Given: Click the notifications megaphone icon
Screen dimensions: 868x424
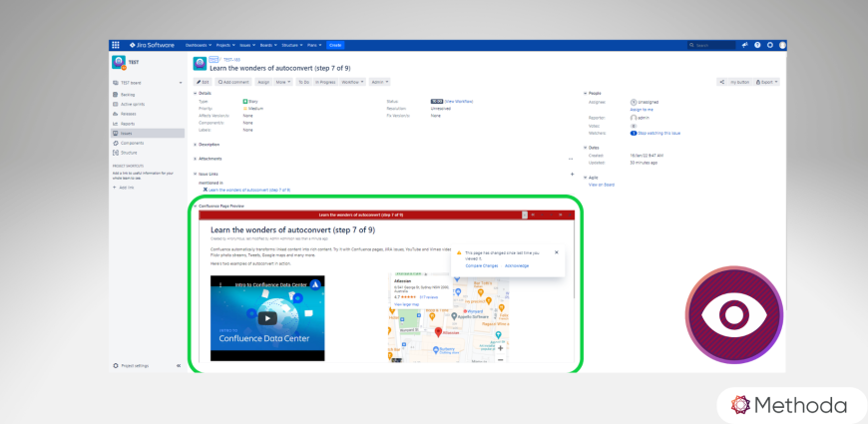Looking at the screenshot, I should tap(744, 45).
